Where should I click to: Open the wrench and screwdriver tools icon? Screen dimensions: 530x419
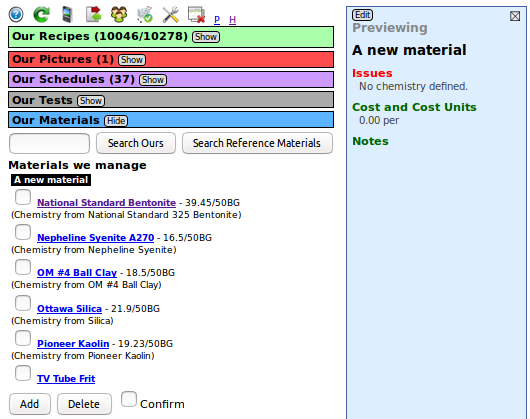click(170, 15)
